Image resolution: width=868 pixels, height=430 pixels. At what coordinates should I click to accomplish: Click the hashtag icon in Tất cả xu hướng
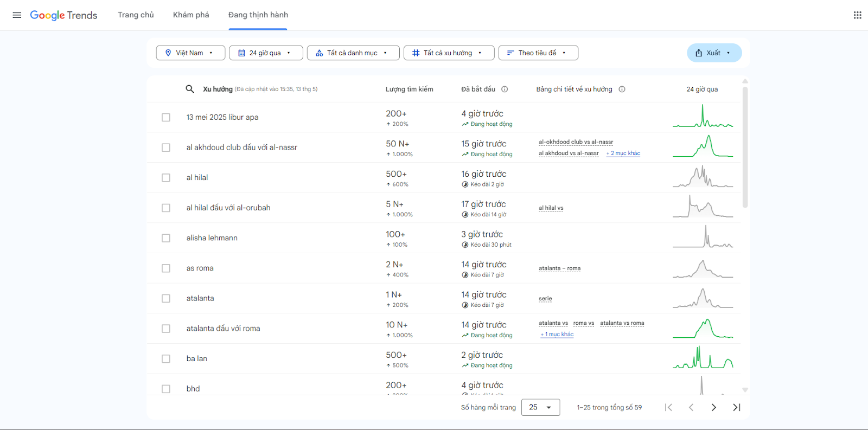416,53
